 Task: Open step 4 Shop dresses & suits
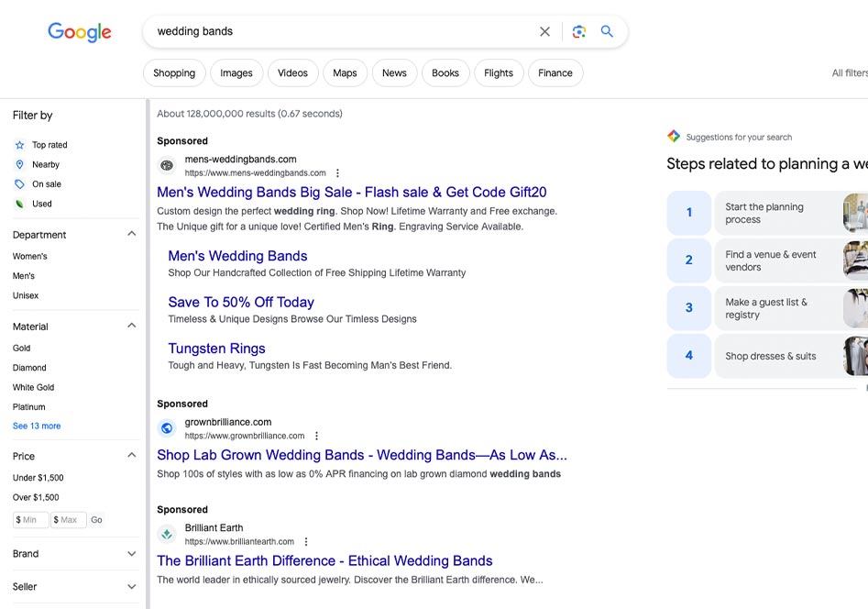point(768,356)
